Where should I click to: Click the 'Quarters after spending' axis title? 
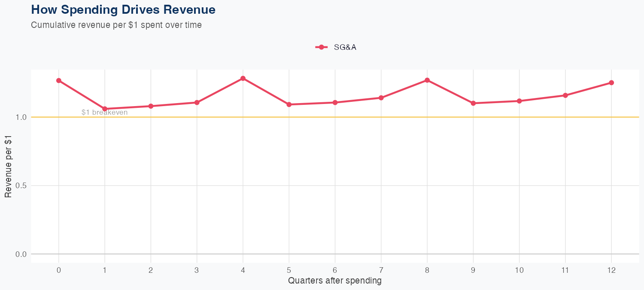click(x=335, y=281)
